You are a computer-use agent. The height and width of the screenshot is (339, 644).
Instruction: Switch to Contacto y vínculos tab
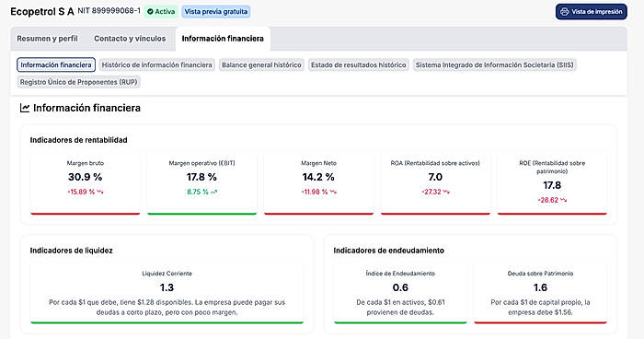[130, 39]
